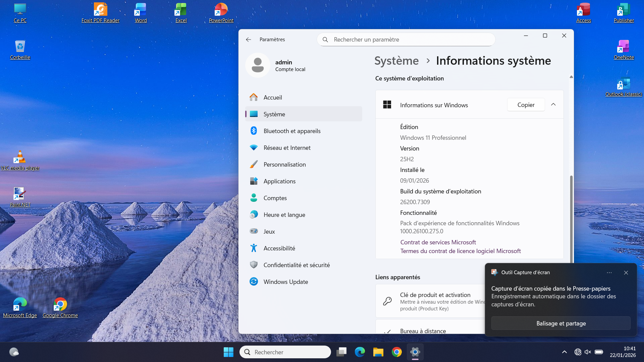The width and height of the screenshot is (644, 362).
Task: Select the OneNote desktop shortcut
Action: tap(624, 50)
